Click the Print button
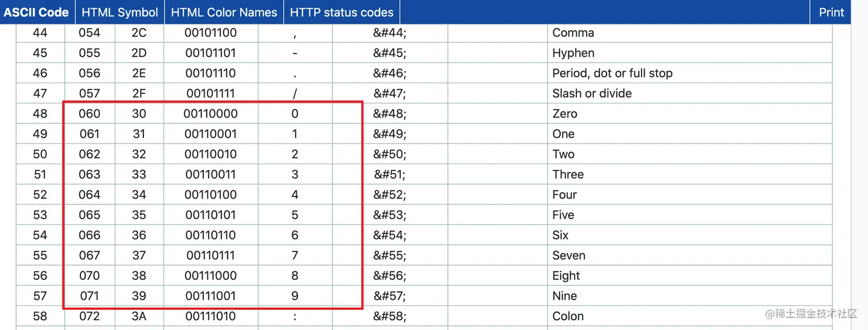The width and height of the screenshot is (868, 330). tap(831, 12)
